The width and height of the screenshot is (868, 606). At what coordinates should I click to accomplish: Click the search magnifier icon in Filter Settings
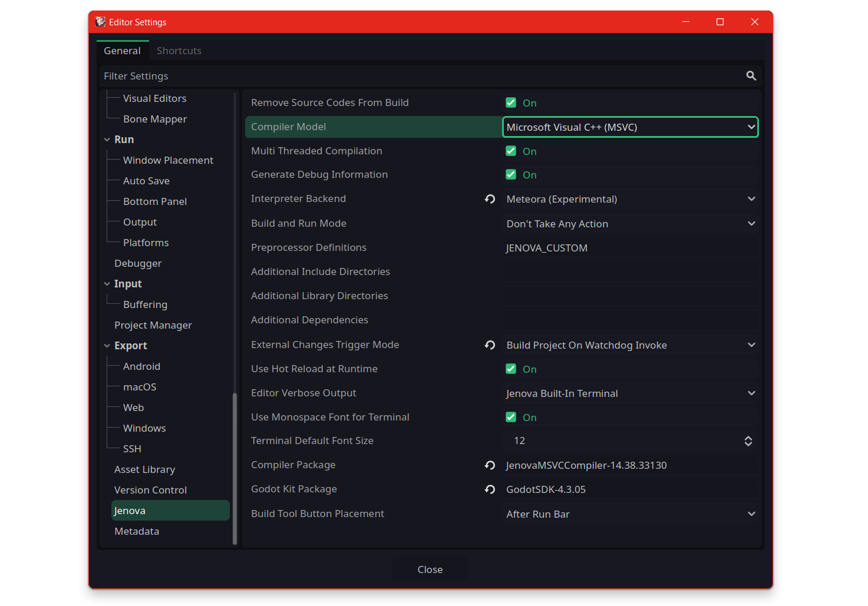[751, 76]
